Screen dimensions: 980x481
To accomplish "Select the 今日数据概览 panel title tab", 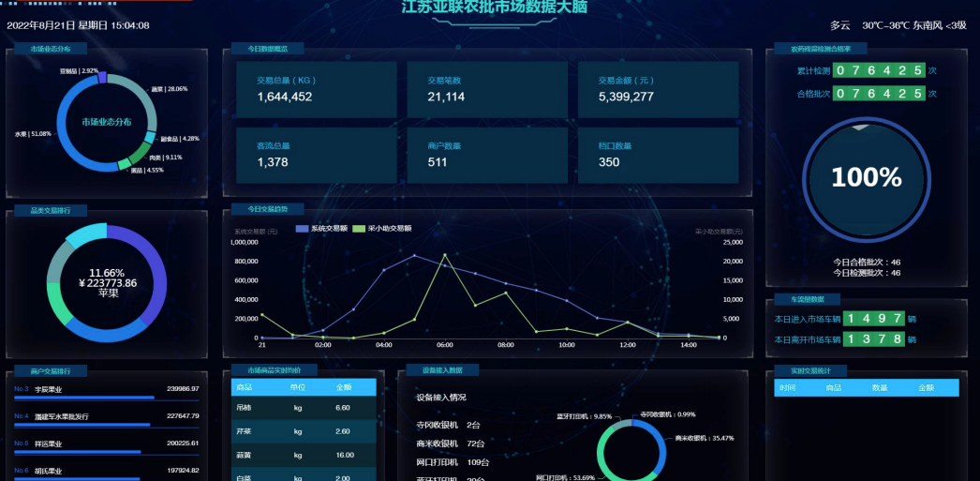I will click(268, 49).
